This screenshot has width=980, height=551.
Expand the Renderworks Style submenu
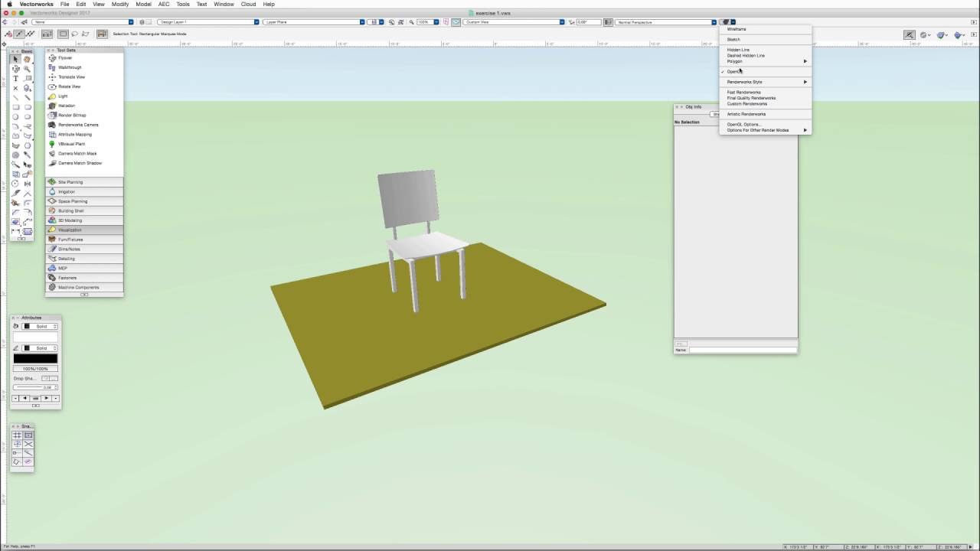(765, 82)
